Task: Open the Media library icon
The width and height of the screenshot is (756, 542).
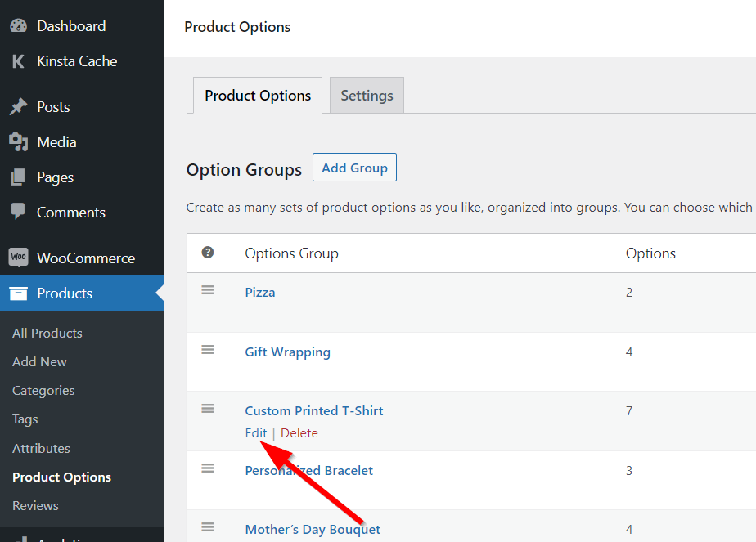Action: pyautogui.click(x=18, y=141)
